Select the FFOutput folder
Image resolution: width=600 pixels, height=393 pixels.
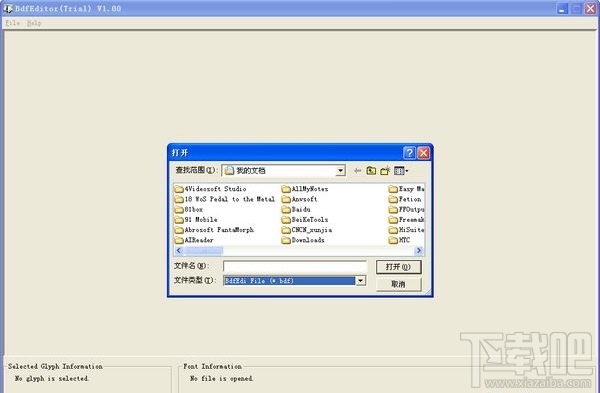(x=406, y=210)
